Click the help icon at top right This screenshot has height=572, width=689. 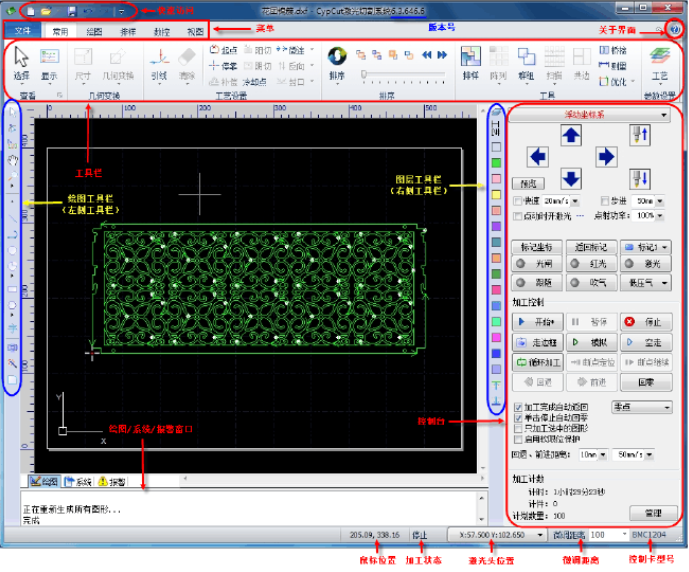coord(673,32)
